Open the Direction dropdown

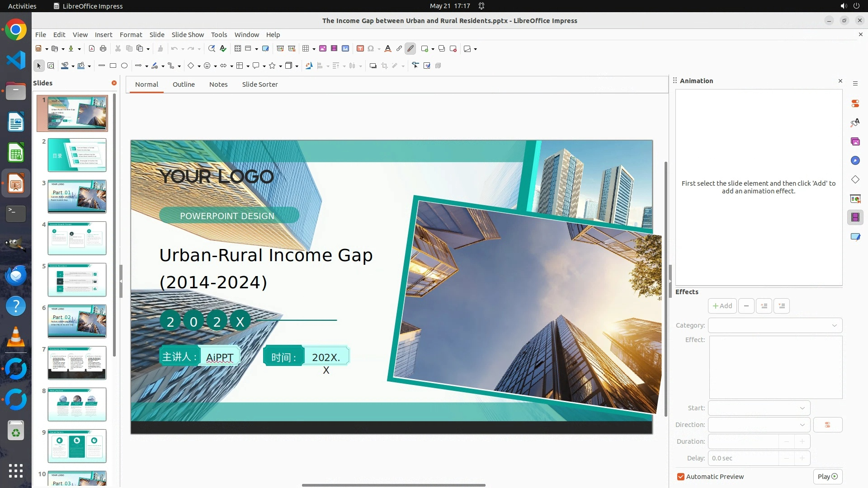[x=759, y=425]
